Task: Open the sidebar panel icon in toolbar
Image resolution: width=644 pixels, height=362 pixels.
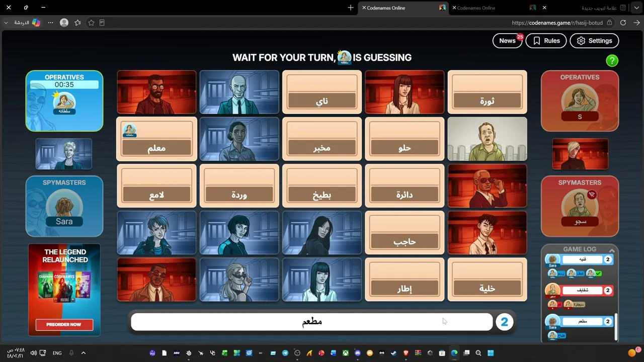Action: coord(102,23)
